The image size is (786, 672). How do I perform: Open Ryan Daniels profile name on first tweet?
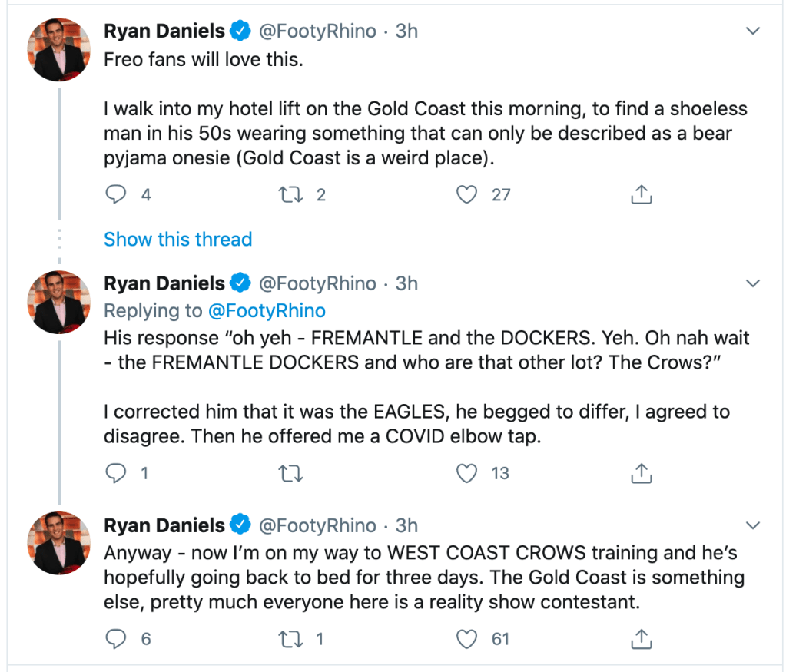coord(164,31)
